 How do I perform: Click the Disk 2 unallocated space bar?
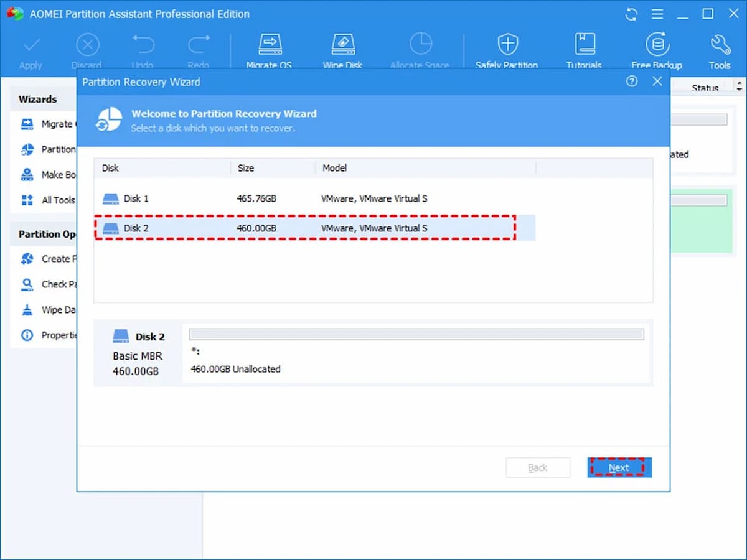pos(416,334)
